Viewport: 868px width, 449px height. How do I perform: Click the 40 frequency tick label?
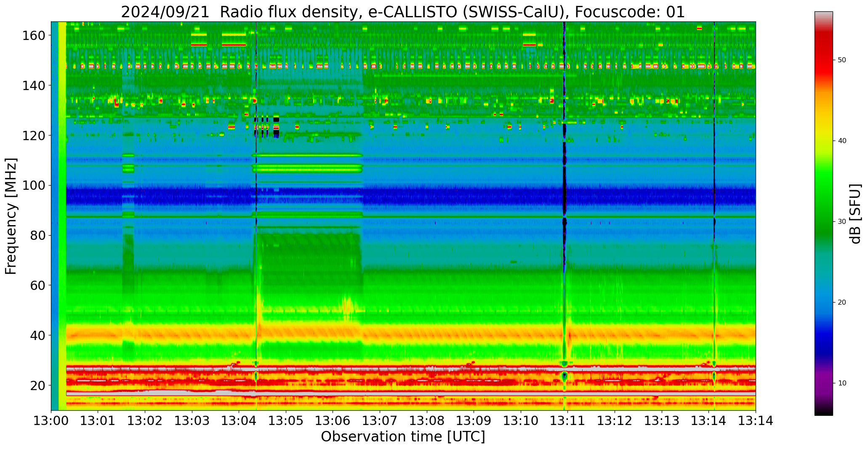tap(37, 335)
